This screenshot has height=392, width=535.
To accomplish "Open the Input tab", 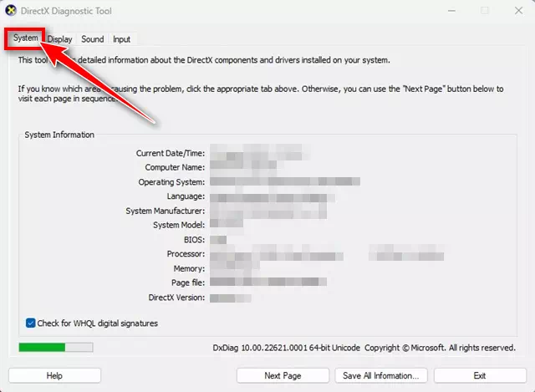I will pyautogui.click(x=121, y=39).
